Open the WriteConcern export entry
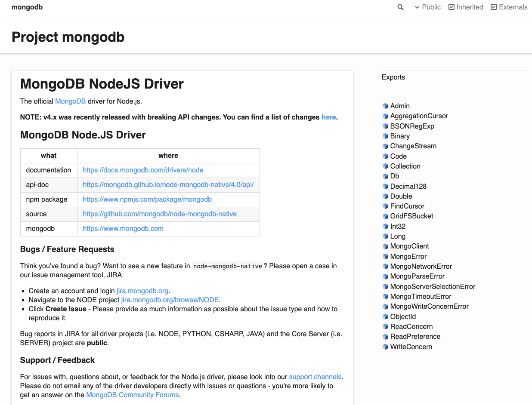This screenshot has height=405, width=532. (411, 347)
